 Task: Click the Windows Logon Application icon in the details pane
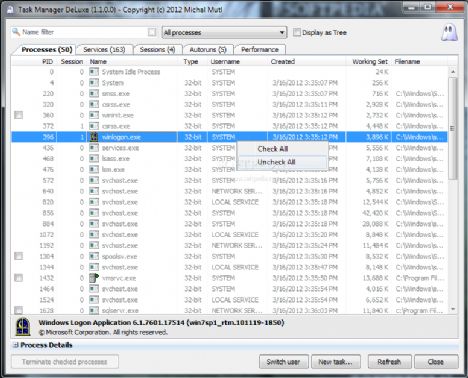(23, 327)
